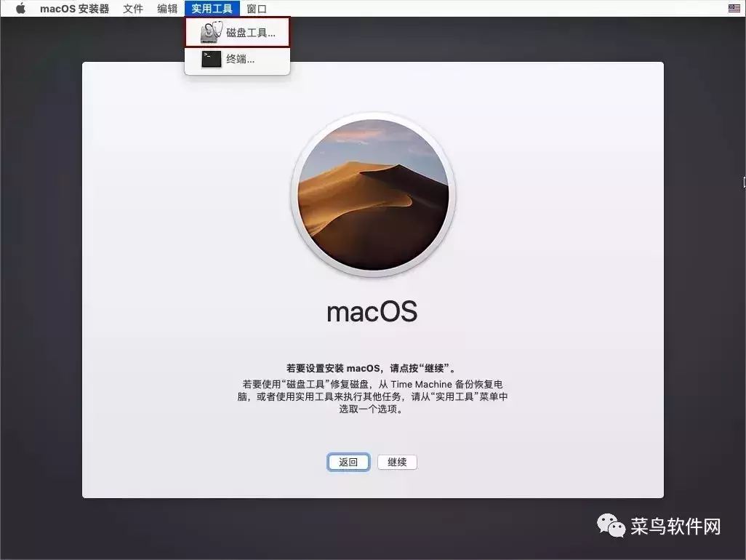Click the US flag input source icon
The height and width of the screenshot is (560, 746).
click(x=734, y=8)
